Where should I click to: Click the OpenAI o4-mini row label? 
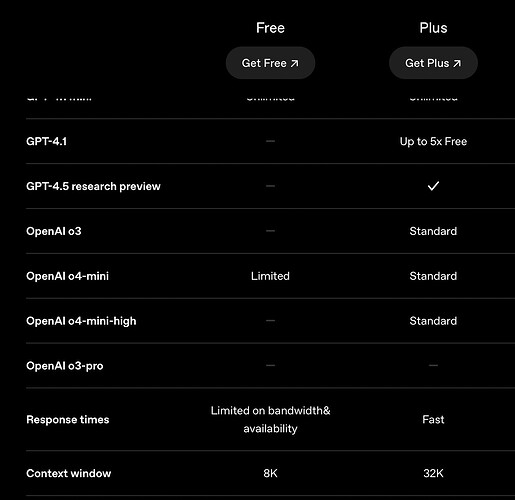[x=67, y=276]
